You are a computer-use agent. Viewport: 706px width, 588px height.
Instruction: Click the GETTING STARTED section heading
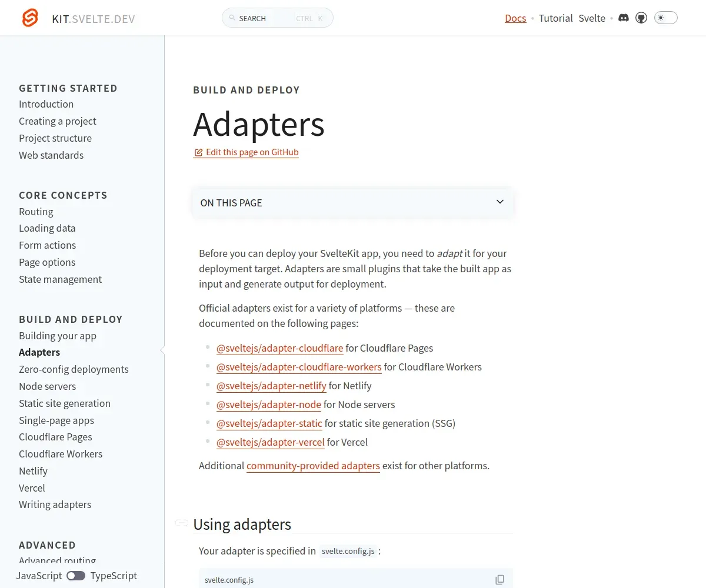click(68, 88)
